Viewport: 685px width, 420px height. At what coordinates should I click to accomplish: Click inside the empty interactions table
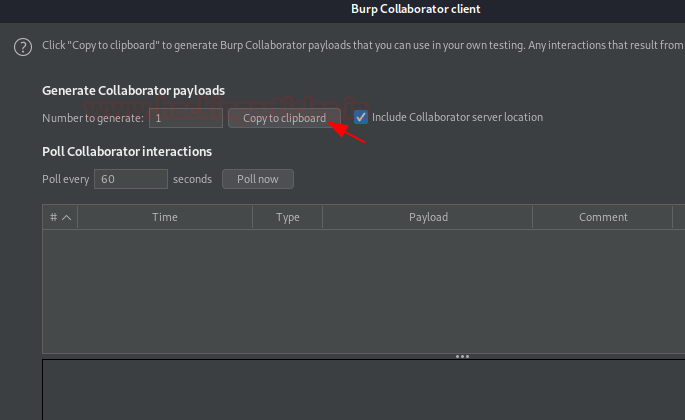[363, 291]
